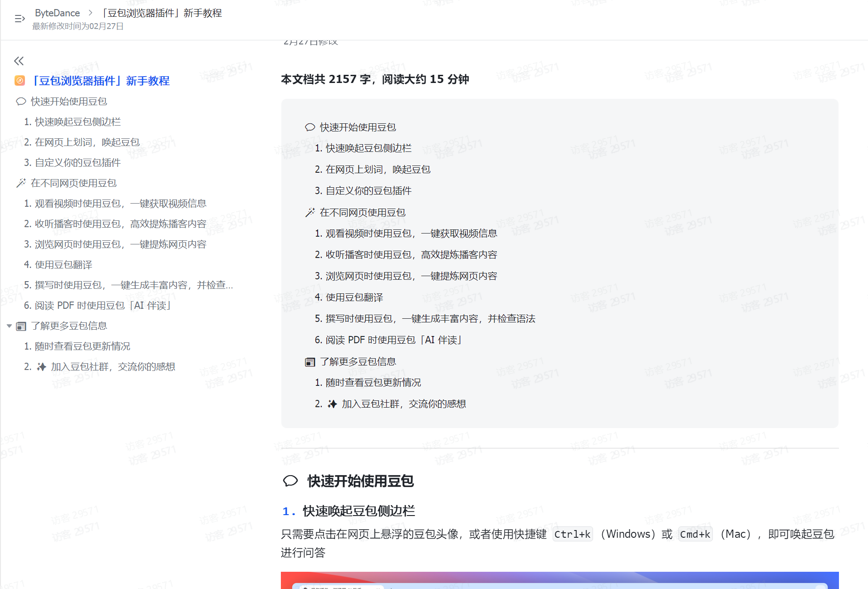Select outline title「豆包浏览器插件」新手教程
Image resolution: width=868 pixels, height=589 pixels.
(x=100, y=81)
